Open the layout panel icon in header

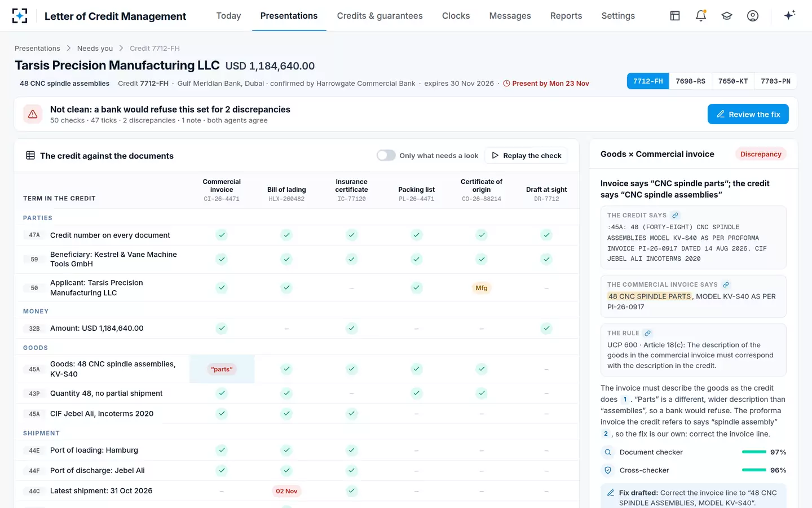click(x=675, y=16)
